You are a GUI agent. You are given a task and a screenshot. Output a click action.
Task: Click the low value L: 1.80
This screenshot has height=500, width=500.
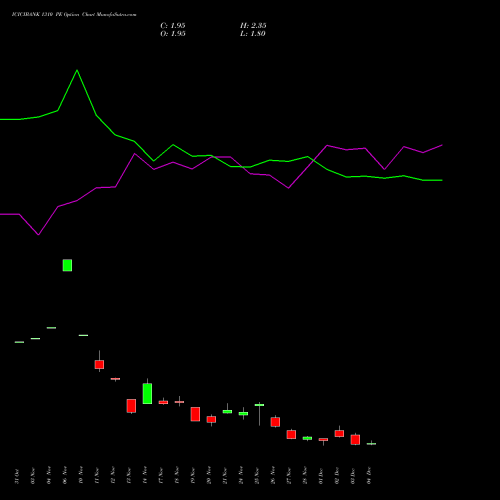click(253, 34)
